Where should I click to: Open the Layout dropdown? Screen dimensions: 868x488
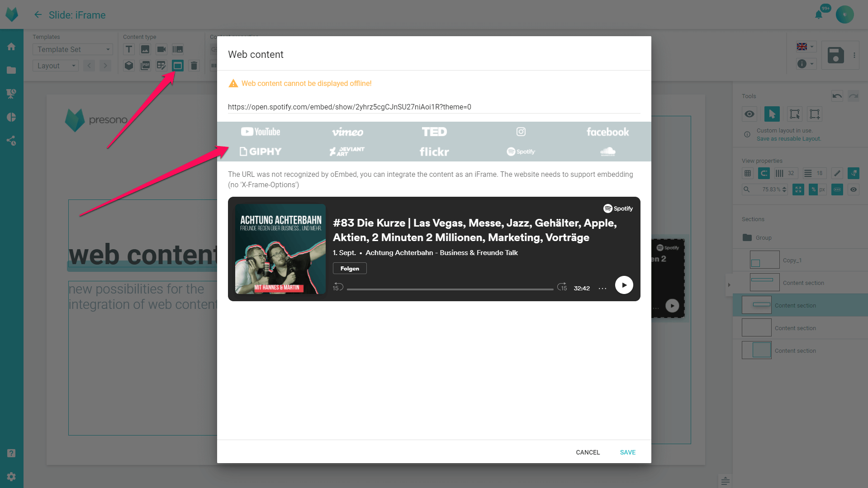pos(56,66)
